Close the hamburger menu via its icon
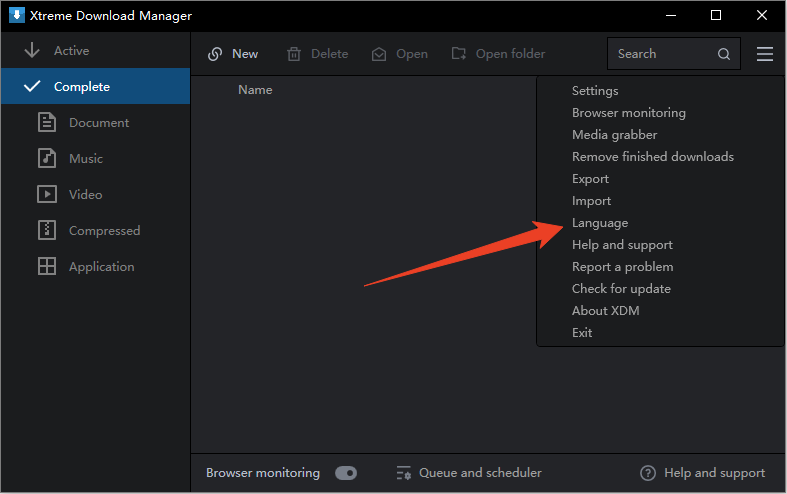The width and height of the screenshot is (787, 494). [x=765, y=54]
